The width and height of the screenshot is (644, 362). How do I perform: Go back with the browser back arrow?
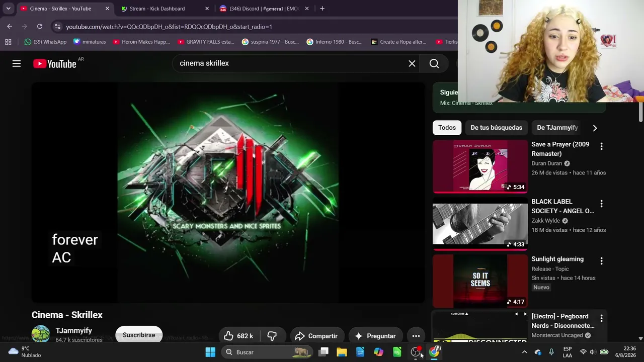click(x=10, y=26)
